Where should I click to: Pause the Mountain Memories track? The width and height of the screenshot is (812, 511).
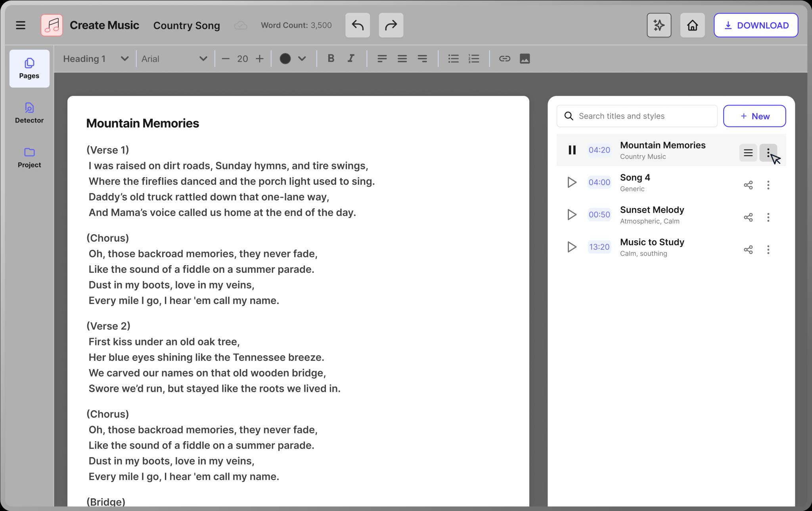[572, 150]
